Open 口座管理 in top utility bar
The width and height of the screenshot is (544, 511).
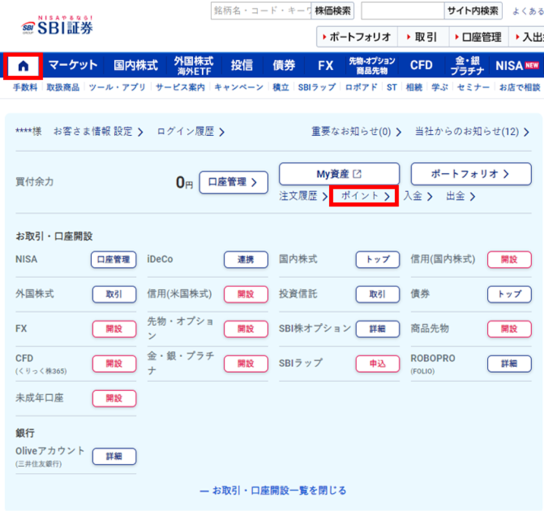[x=479, y=37]
